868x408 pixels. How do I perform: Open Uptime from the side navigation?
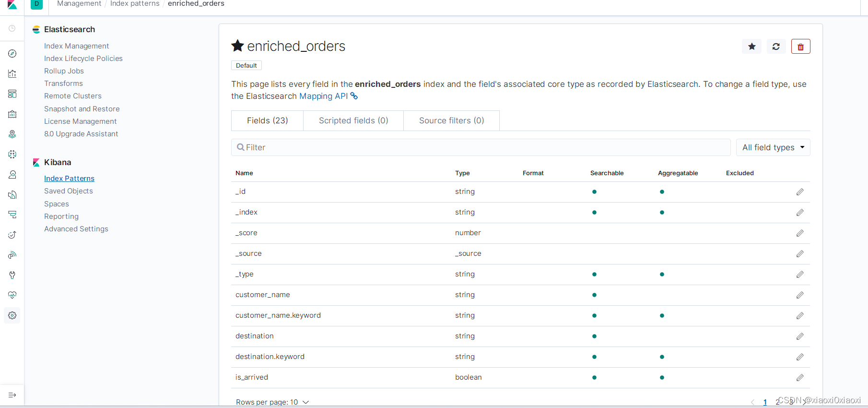click(x=12, y=235)
